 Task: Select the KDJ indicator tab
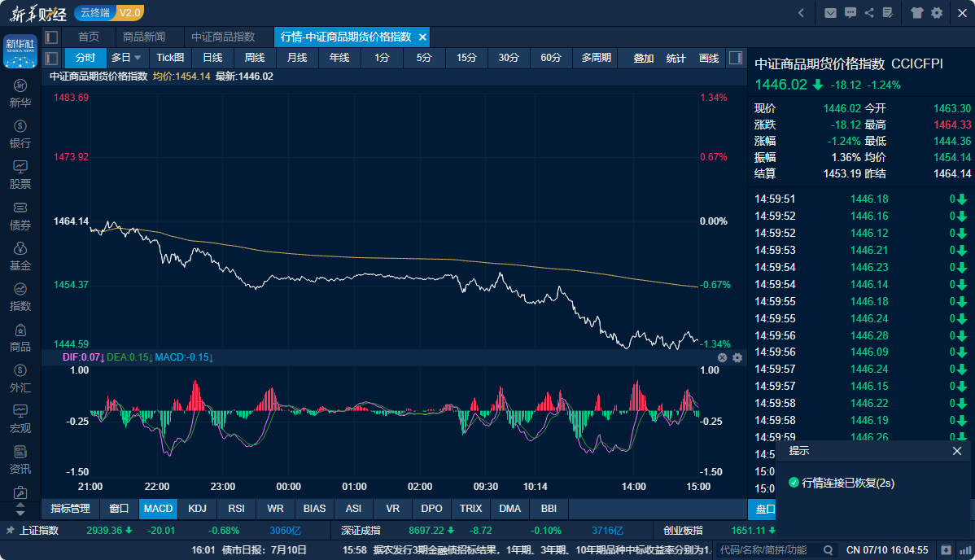pos(197,509)
